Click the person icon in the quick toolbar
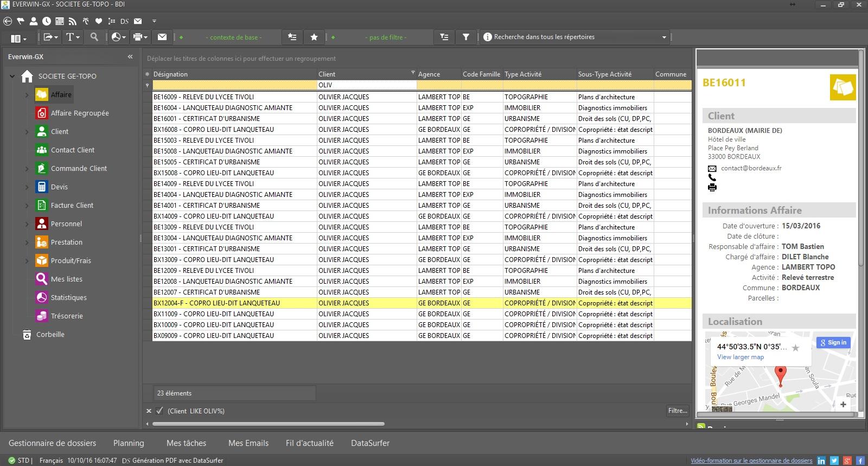Image resolution: width=868 pixels, height=466 pixels. 34,21
